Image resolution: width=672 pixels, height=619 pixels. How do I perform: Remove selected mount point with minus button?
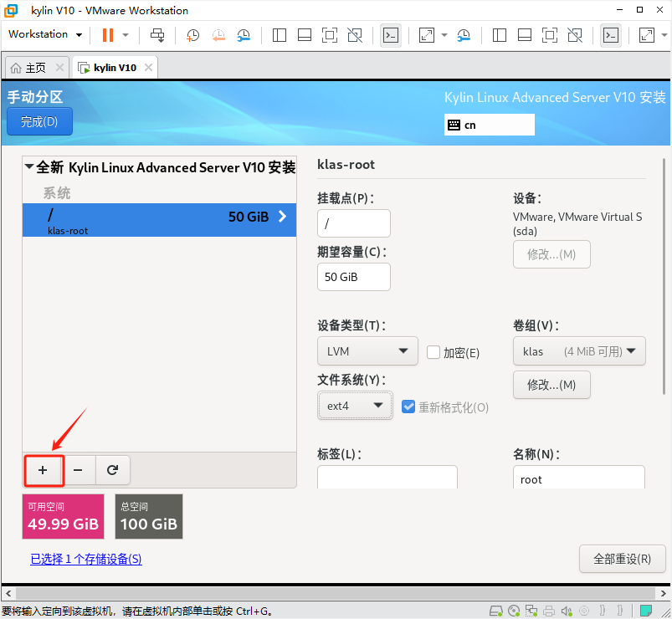point(78,470)
